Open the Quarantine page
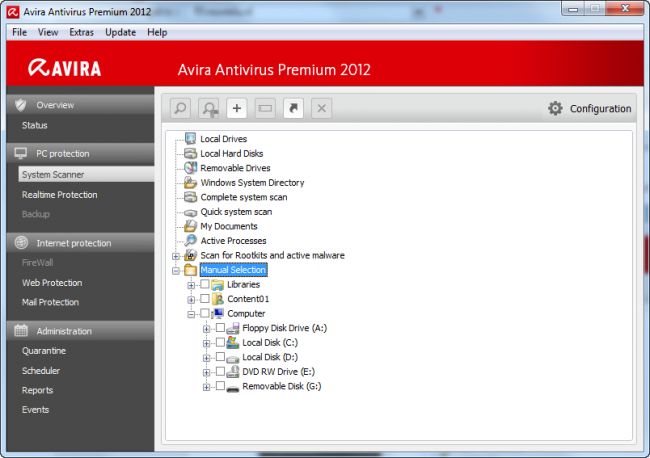650x458 pixels. pos(44,351)
